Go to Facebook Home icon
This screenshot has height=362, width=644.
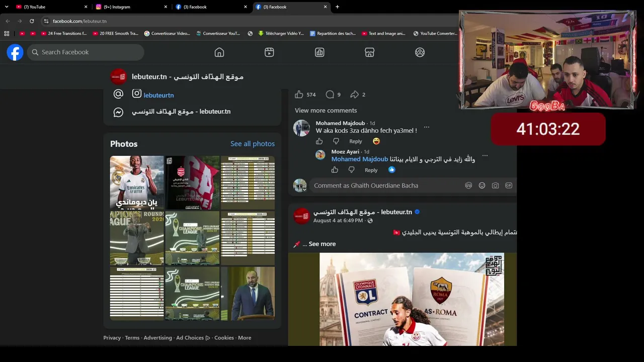click(x=219, y=52)
